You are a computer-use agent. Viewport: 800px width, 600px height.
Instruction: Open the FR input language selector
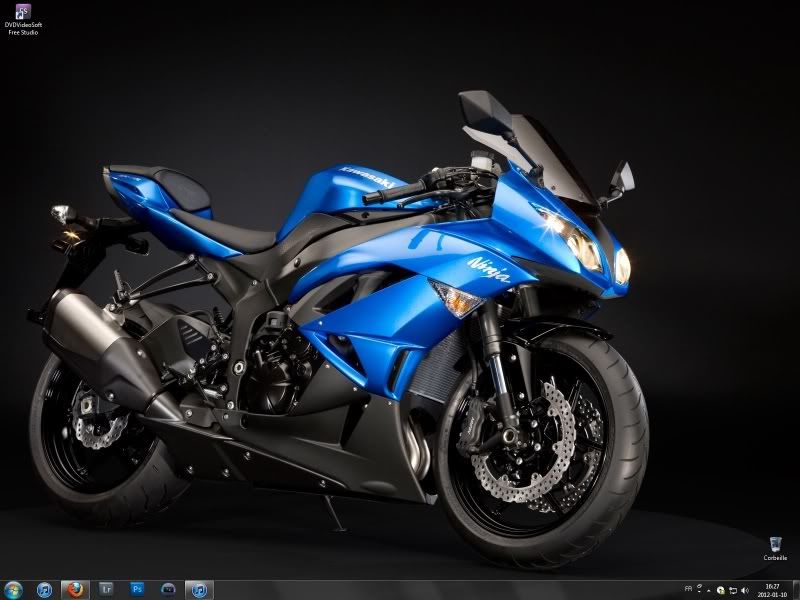click(688, 590)
